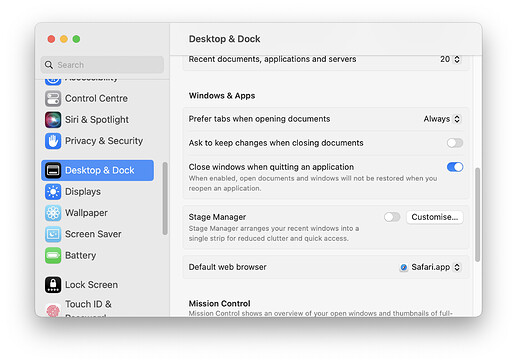
Task: Click the Customise... button for Stage Manager
Action: tap(435, 217)
